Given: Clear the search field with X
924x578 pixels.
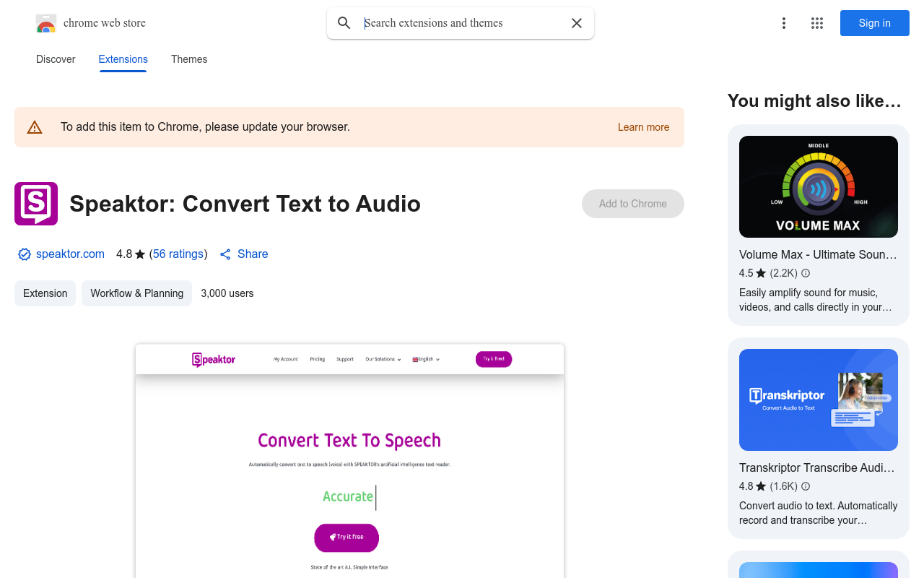Looking at the screenshot, I should coord(577,23).
